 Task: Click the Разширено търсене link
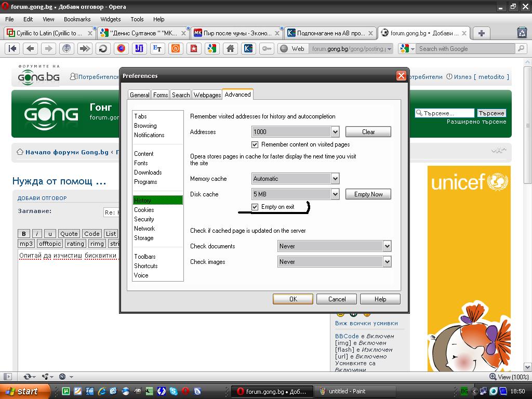coord(476,122)
